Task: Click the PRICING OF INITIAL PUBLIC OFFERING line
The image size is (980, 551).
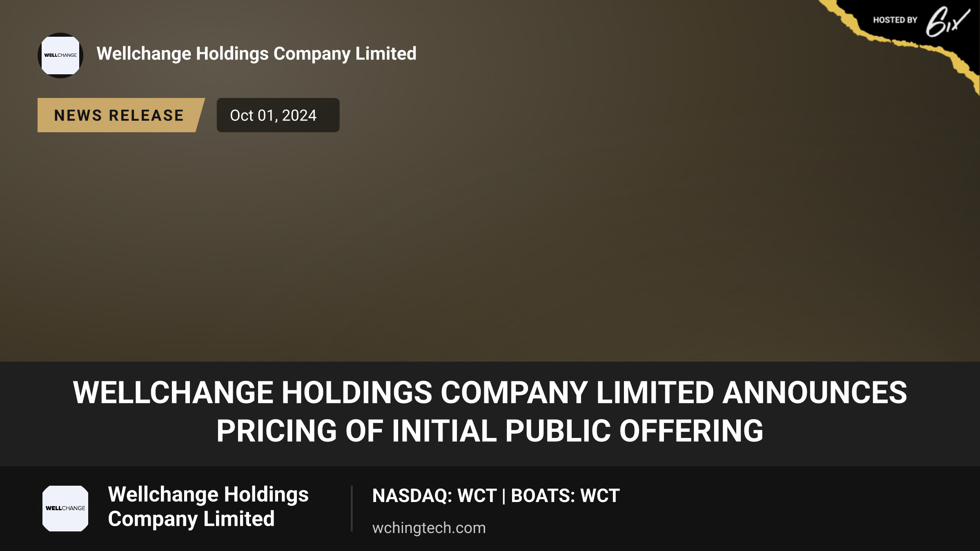Action: [490, 431]
